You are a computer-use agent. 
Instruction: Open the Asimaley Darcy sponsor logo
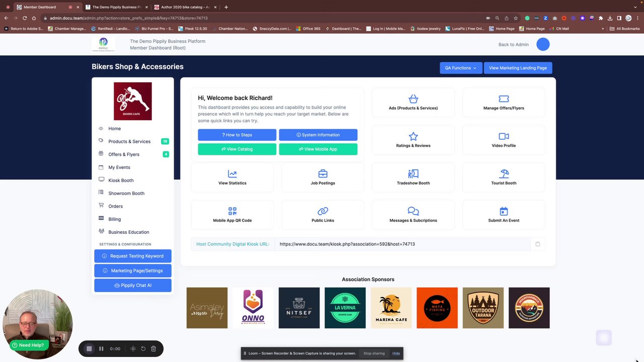(207, 308)
